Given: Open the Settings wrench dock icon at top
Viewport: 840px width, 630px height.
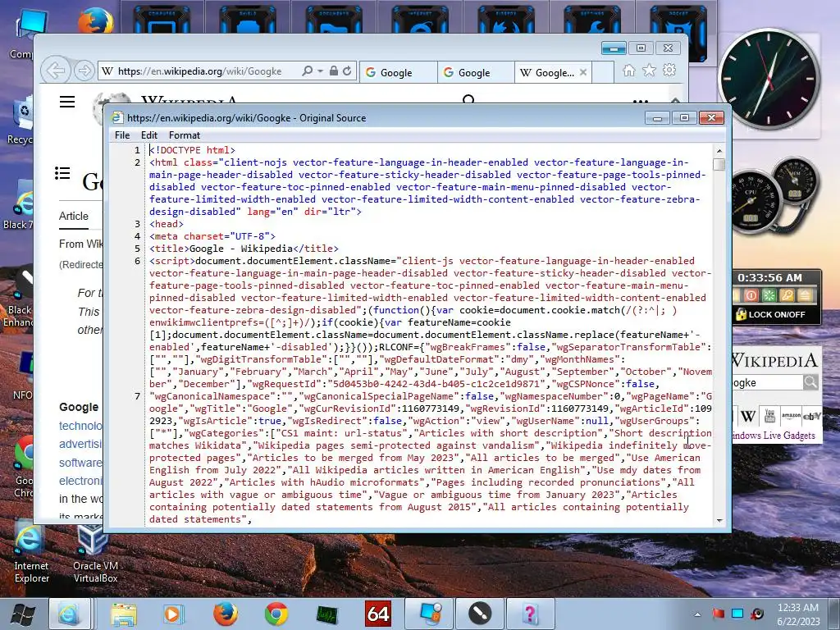Looking at the screenshot, I should click(x=592, y=18).
